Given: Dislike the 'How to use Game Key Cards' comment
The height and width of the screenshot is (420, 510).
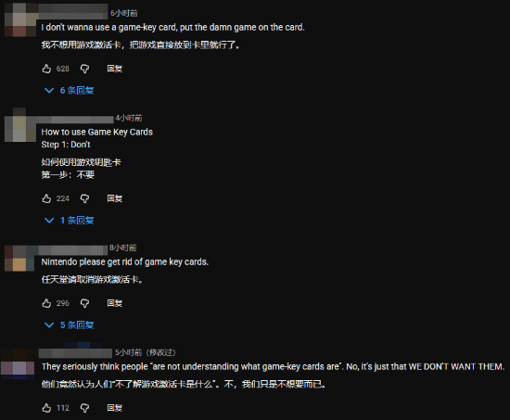Looking at the screenshot, I should coord(84,198).
